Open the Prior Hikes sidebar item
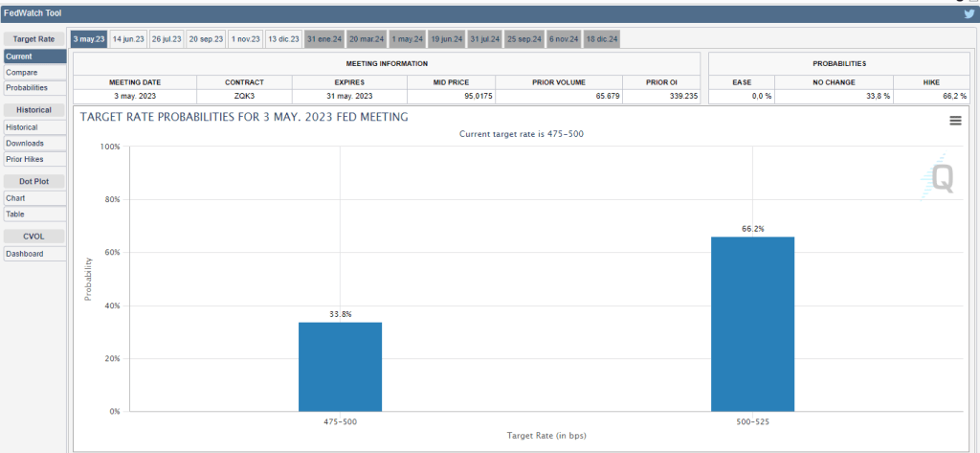Image resolution: width=980 pixels, height=453 pixels. [x=35, y=159]
